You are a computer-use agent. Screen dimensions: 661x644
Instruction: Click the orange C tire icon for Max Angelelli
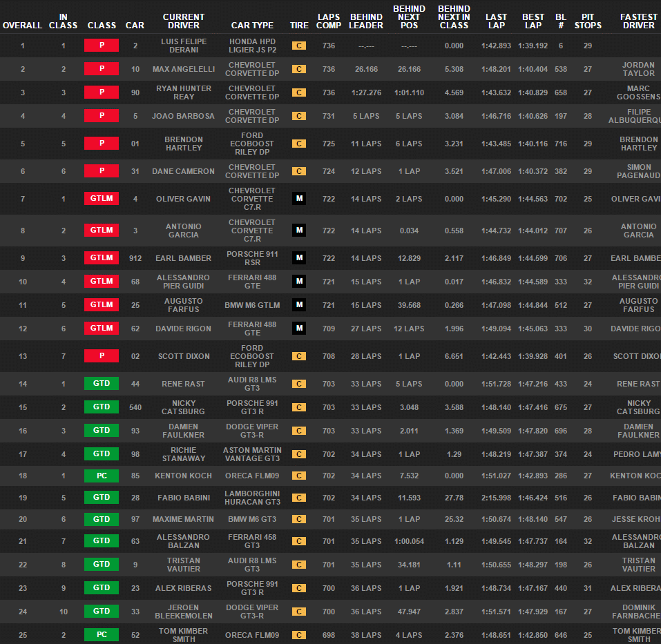(x=299, y=69)
